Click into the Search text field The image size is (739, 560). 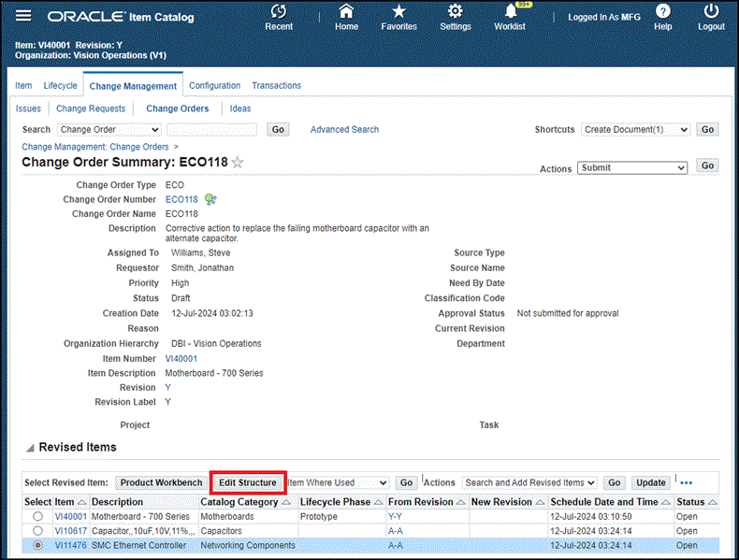[x=211, y=130]
